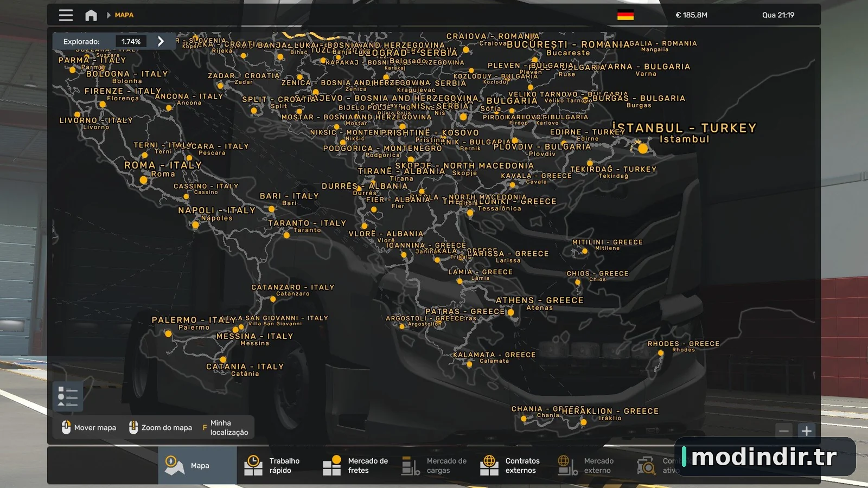Select the Napoli city marker
The height and width of the screenshot is (488, 868).
(x=195, y=224)
